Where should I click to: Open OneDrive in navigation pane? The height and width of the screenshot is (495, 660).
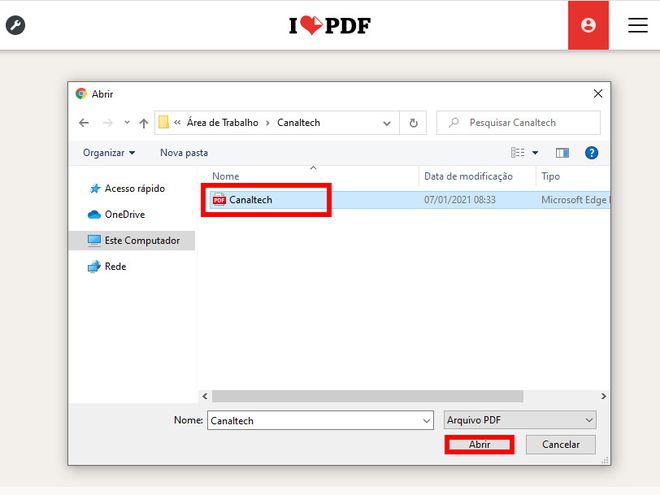(x=125, y=215)
